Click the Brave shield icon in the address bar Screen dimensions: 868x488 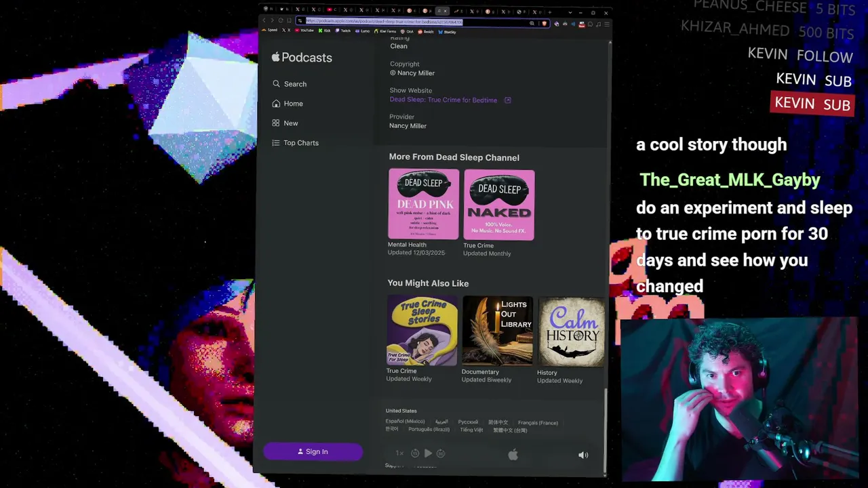(x=544, y=23)
